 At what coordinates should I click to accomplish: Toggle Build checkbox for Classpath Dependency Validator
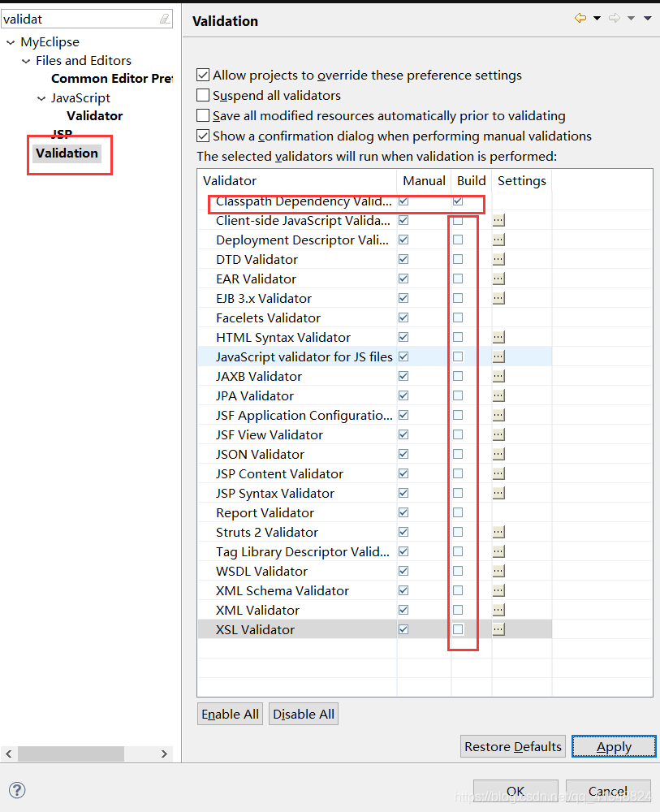[458, 201]
